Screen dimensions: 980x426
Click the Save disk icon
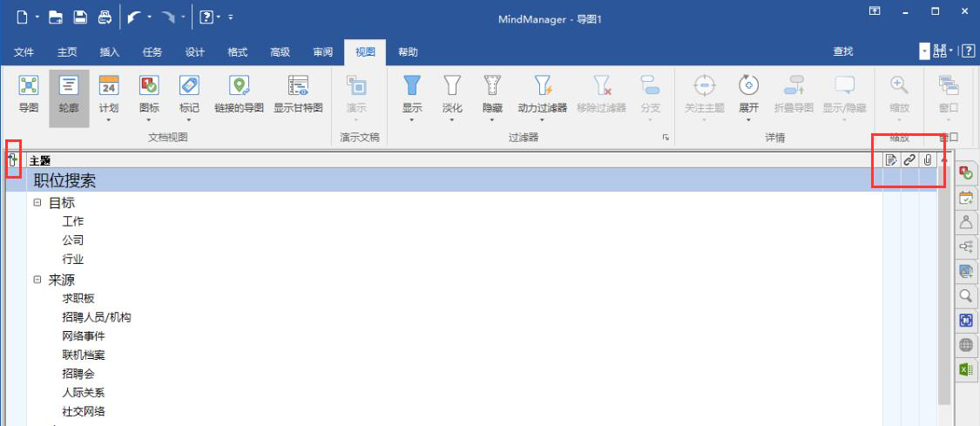(x=81, y=17)
